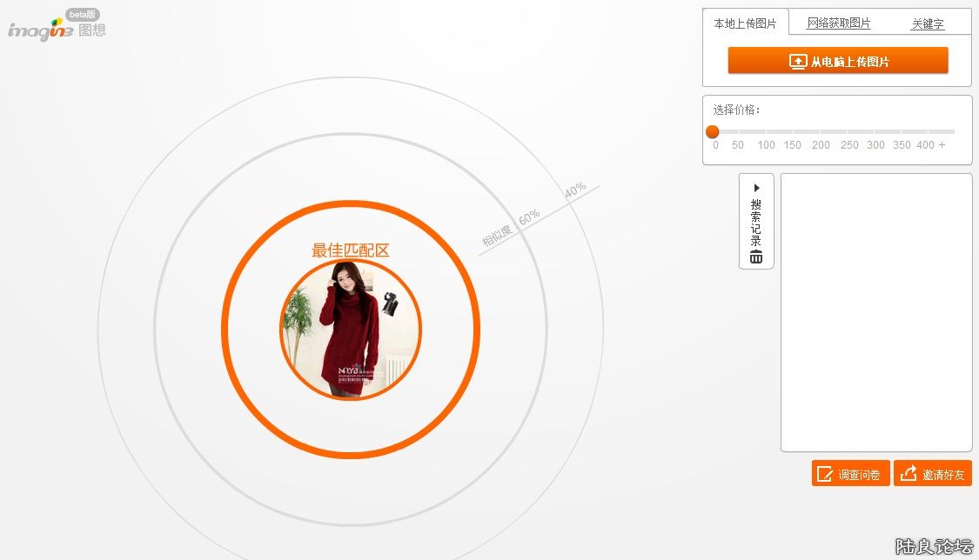Open the 网络获取图片 tab
The image size is (979, 560).
pos(838,23)
